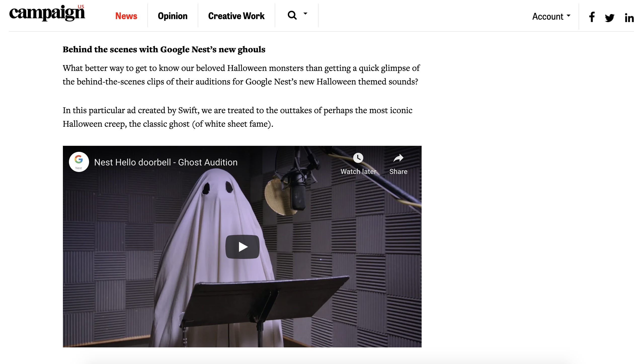The width and height of the screenshot is (643, 364).
Task: Add the video to Watch later
Action: 358,164
